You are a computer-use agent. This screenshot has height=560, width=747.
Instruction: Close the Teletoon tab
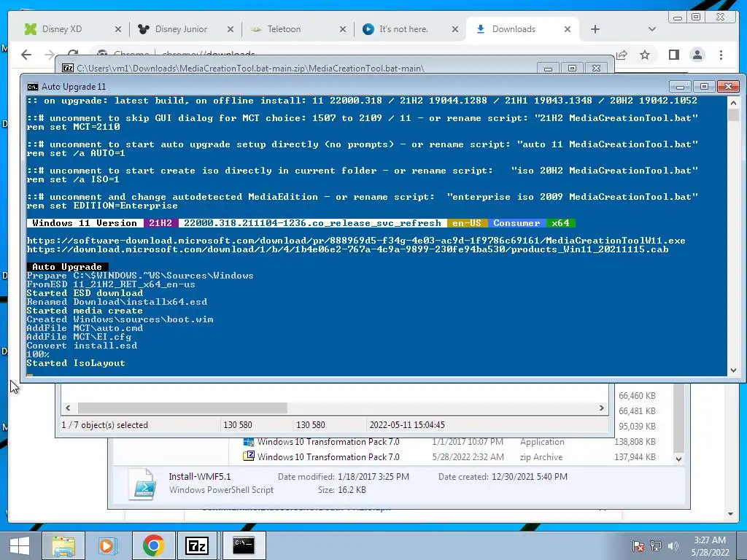[343, 29]
